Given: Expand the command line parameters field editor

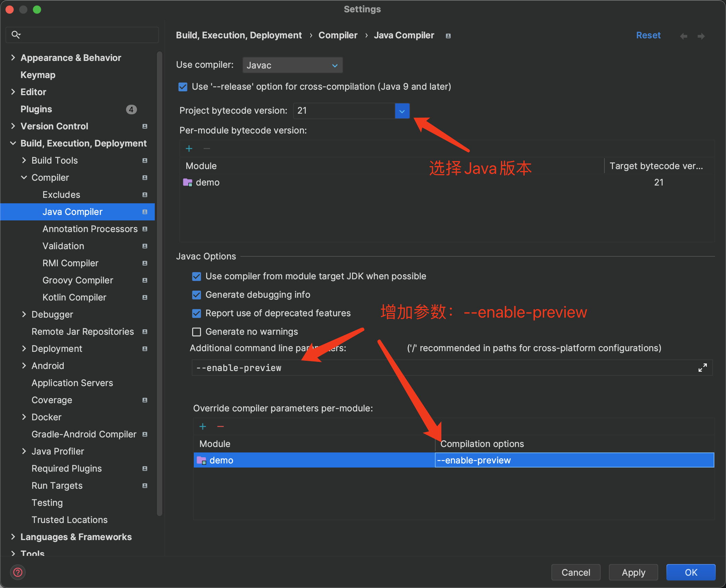Looking at the screenshot, I should point(702,367).
